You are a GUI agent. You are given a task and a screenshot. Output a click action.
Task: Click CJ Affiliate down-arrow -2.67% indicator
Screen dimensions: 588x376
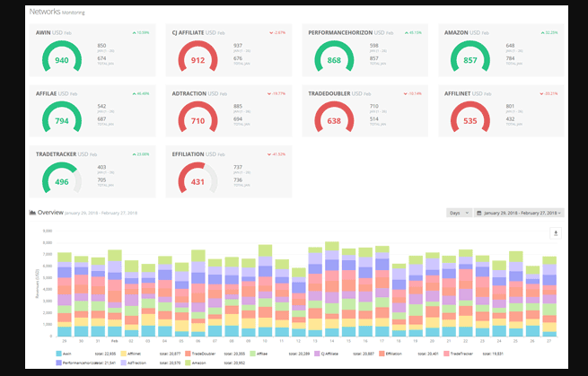coord(277,32)
